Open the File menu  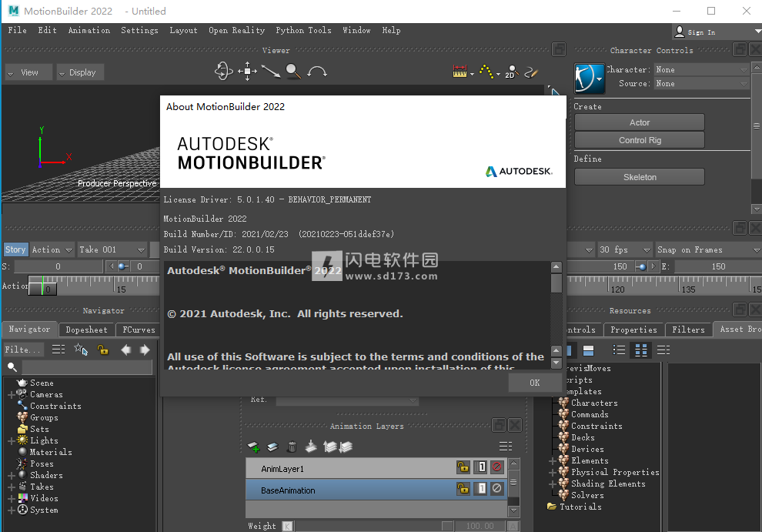click(18, 30)
